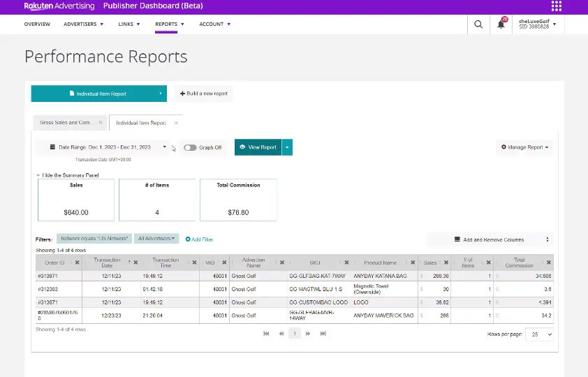Click the Rakuten Advertising logo
588x377 pixels.
[x=59, y=6]
